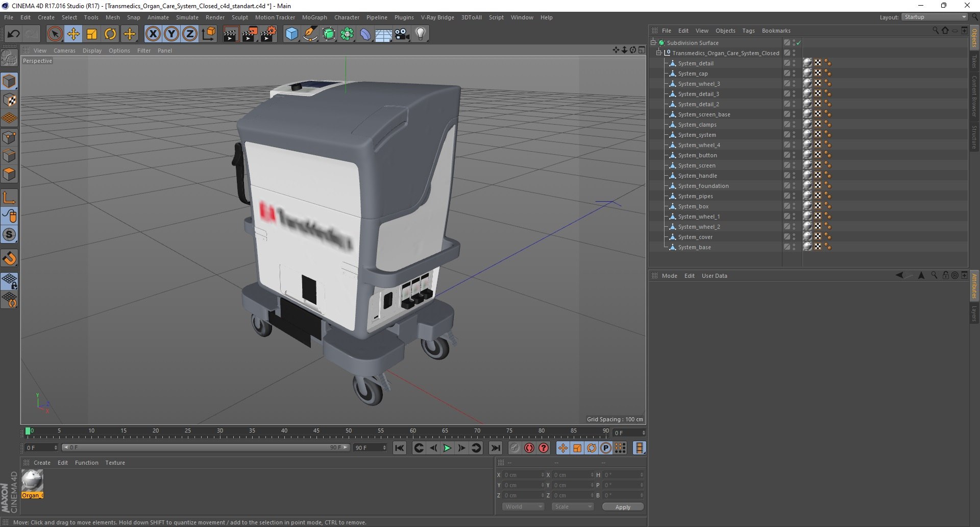Image resolution: width=980 pixels, height=527 pixels.
Task: Play the animation forward
Action: (x=447, y=448)
